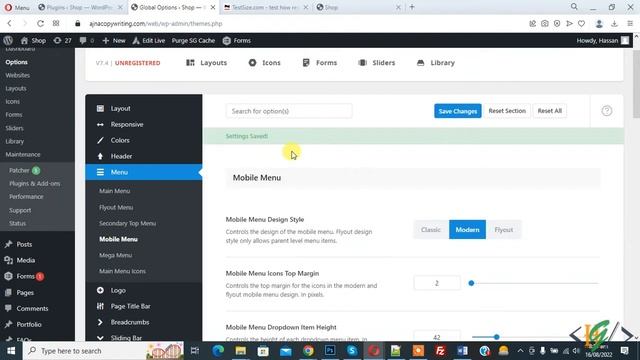The image size is (640, 360).
Task: Switch to the Library tab
Action: tap(436, 62)
